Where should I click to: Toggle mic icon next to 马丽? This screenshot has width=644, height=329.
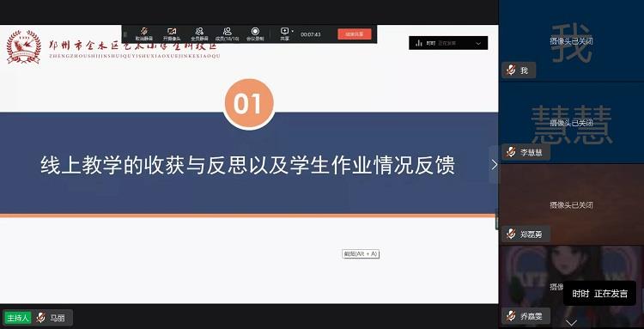click(x=40, y=318)
